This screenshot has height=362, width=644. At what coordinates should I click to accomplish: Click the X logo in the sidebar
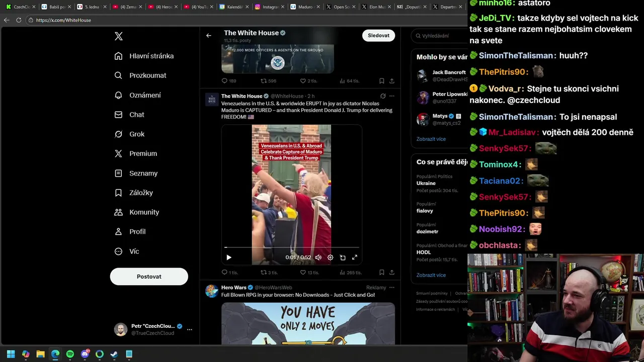[119, 36]
